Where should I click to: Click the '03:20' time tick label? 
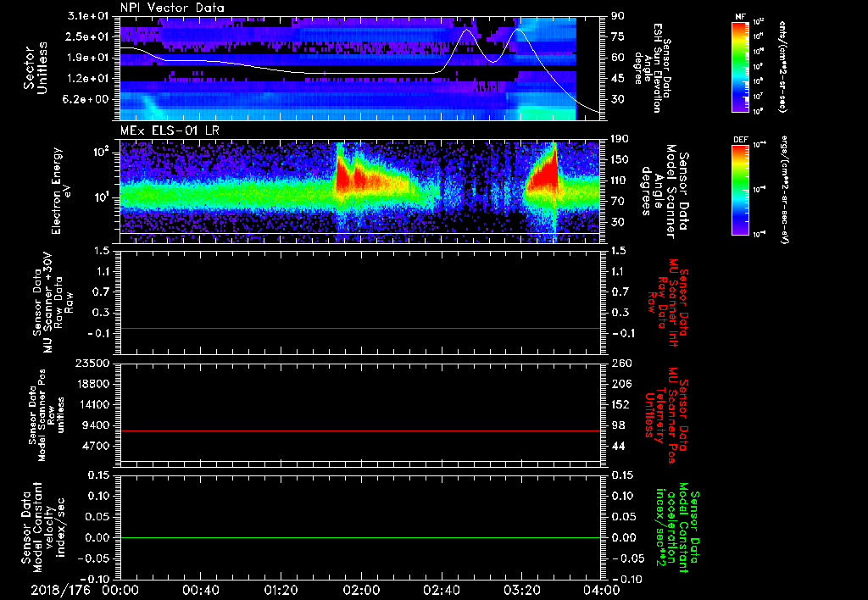521,590
